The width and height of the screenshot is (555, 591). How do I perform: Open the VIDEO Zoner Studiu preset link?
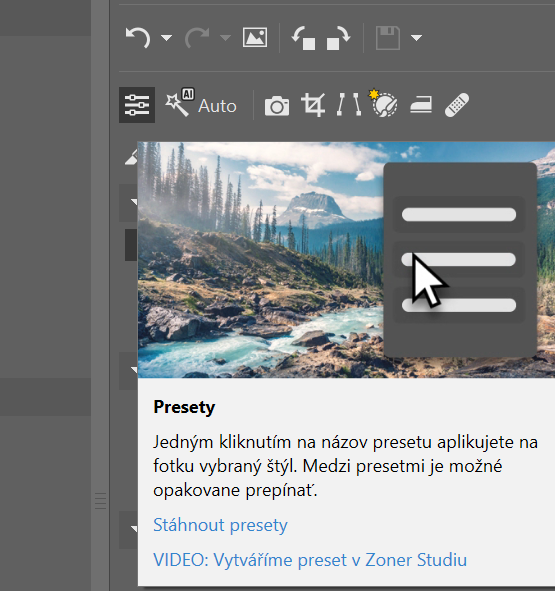tap(310, 560)
